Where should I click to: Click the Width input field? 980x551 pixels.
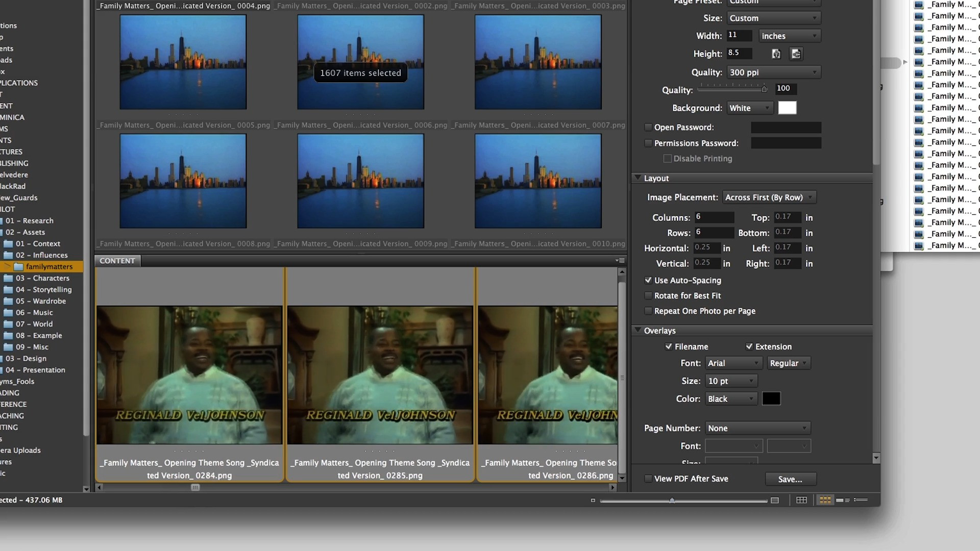click(x=739, y=35)
